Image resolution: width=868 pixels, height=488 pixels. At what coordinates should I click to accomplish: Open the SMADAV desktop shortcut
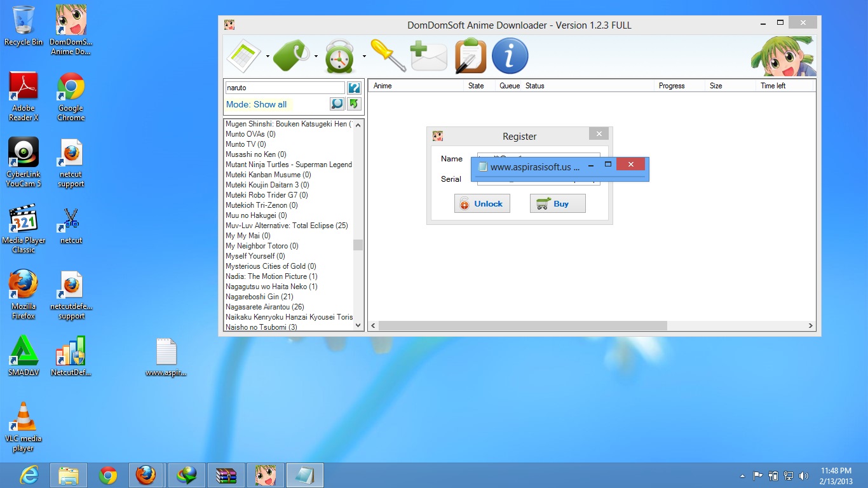(x=24, y=356)
